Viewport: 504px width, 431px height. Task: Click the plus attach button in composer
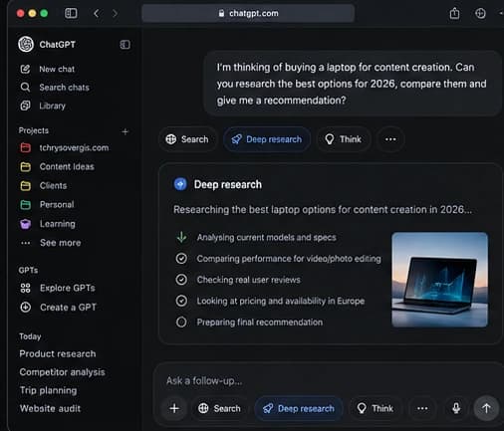point(174,408)
